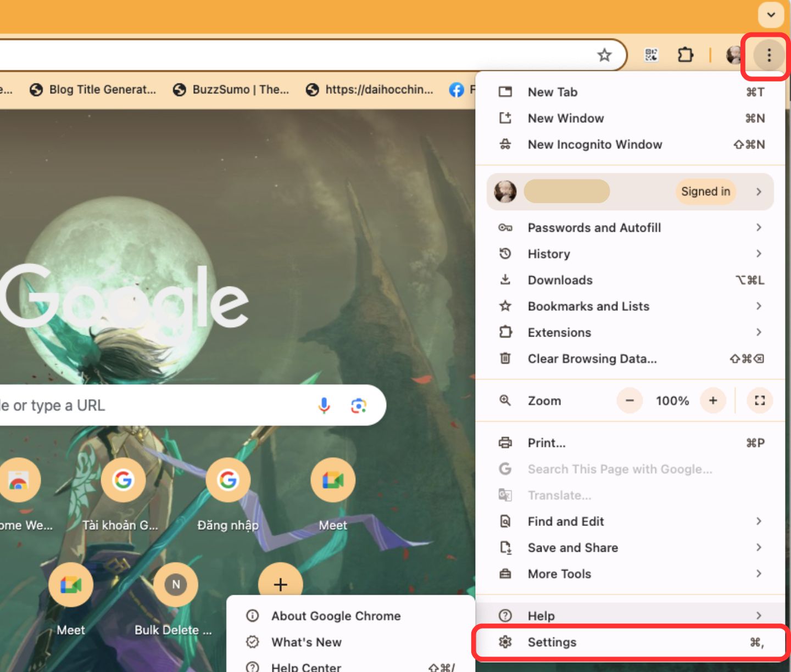Screen dimensions: 791x672
Task: Search by image with the Lens icon
Action: [x=359, y=406]
